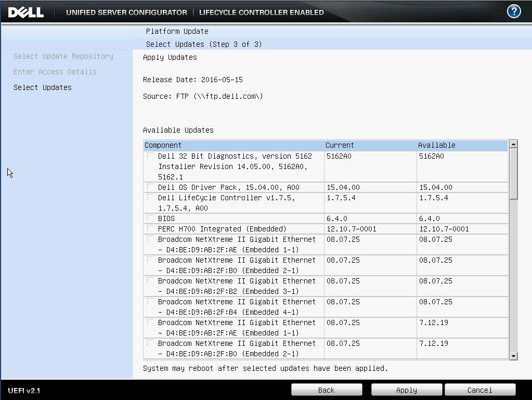Open the Select Update Repository step
532x400 pixels.
click(63, 56)
